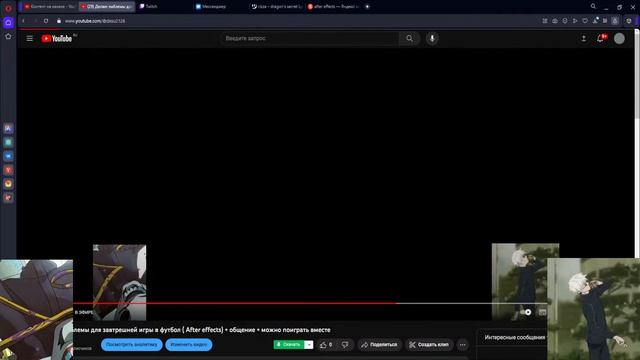This screenshot has height=360, width=640.
Task: Open the Opera menu logo
Action: click(8, 8)
